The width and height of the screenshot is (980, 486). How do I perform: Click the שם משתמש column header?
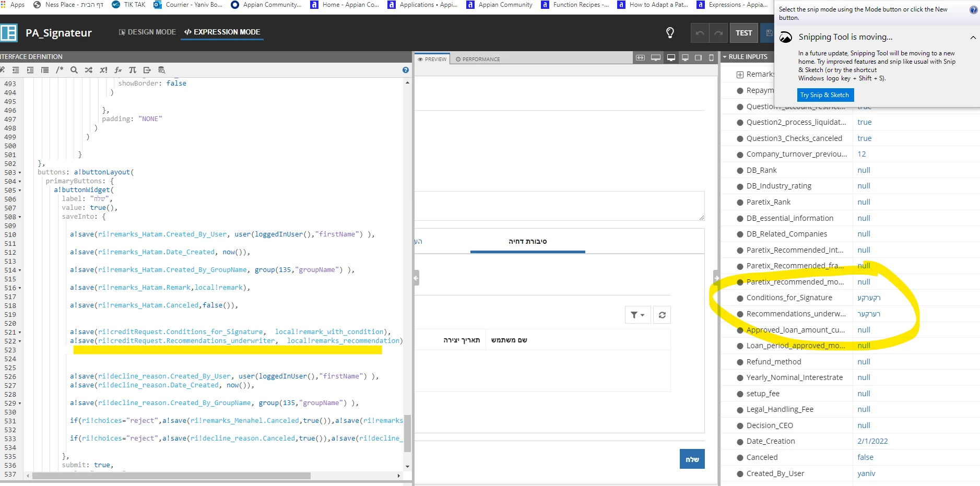[x=509, y=340]
